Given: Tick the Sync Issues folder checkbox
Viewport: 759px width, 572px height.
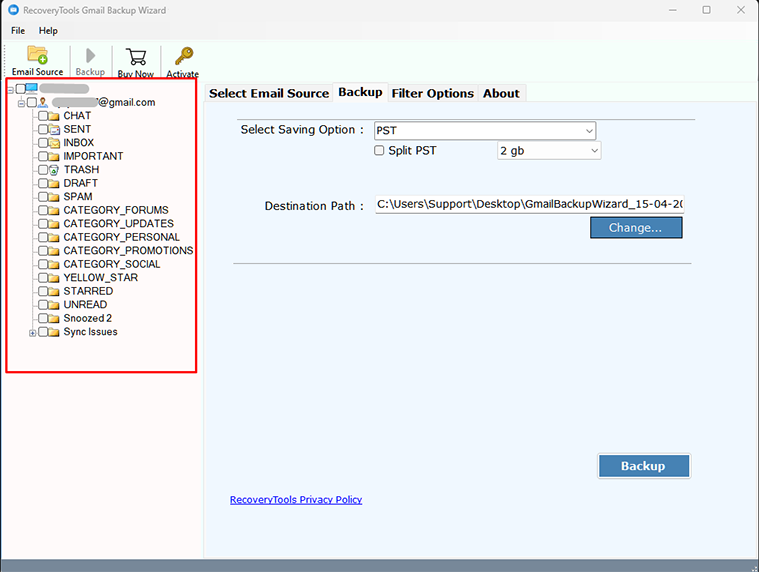Looking at the screenshot, I should (x=43, y=332).
